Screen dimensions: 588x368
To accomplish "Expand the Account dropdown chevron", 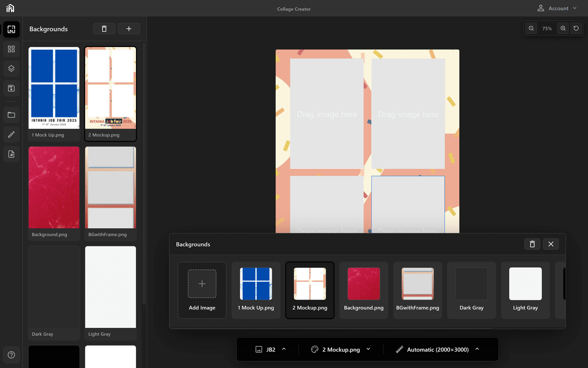I will 575,8.
